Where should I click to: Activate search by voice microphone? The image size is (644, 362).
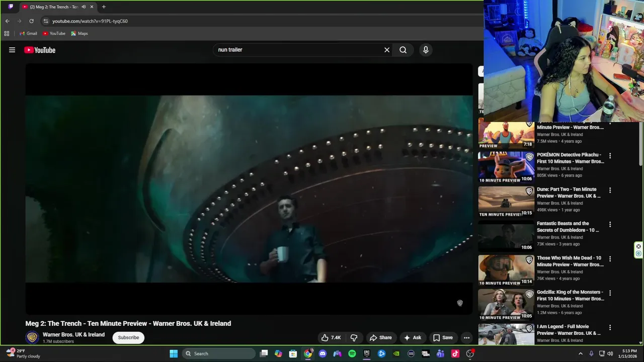[426, 50]
